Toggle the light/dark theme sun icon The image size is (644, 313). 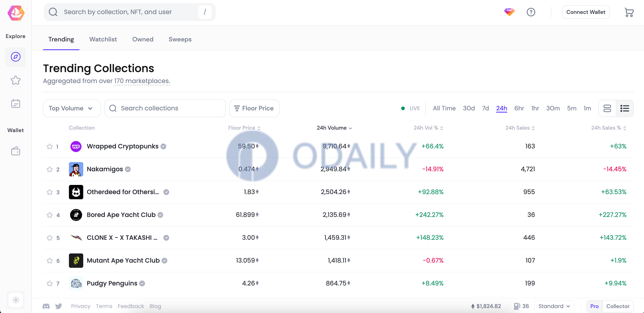click(15, 300)
